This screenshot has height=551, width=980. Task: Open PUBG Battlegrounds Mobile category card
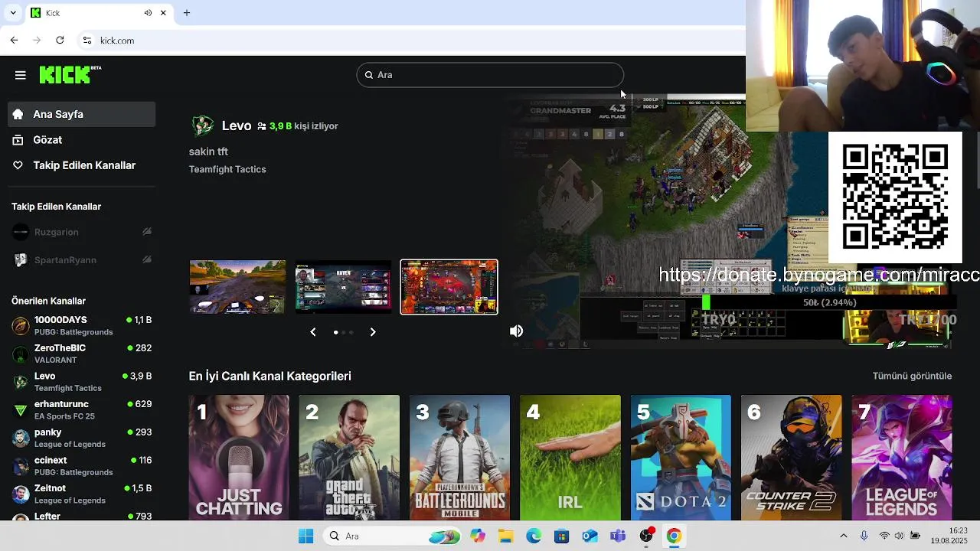coord(459,458)
